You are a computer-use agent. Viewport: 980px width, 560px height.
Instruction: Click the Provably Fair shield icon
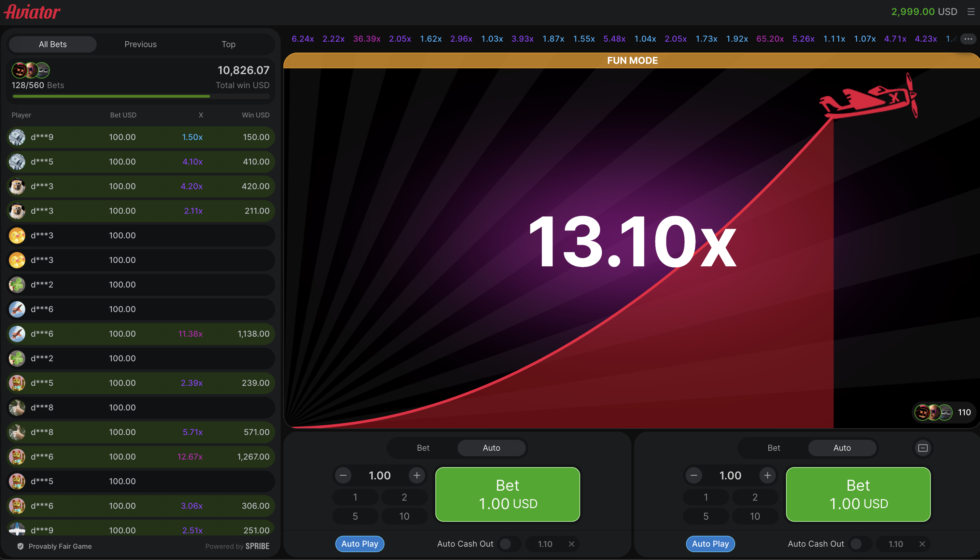[20, 546]
